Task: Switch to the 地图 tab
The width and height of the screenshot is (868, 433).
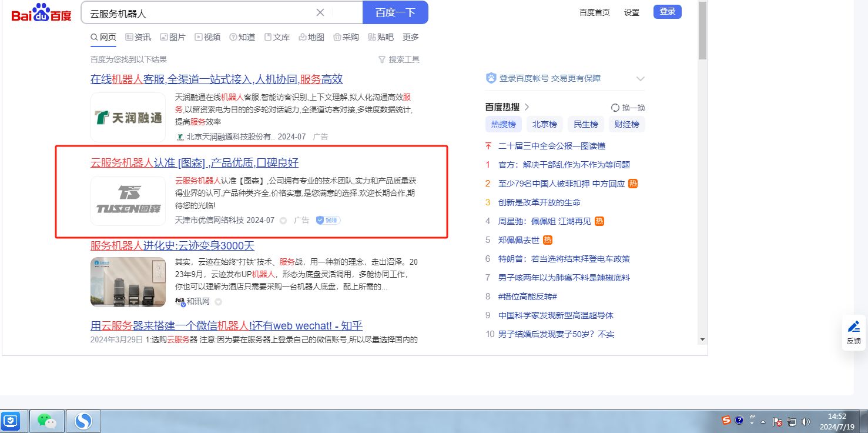Action: [311, 37]
